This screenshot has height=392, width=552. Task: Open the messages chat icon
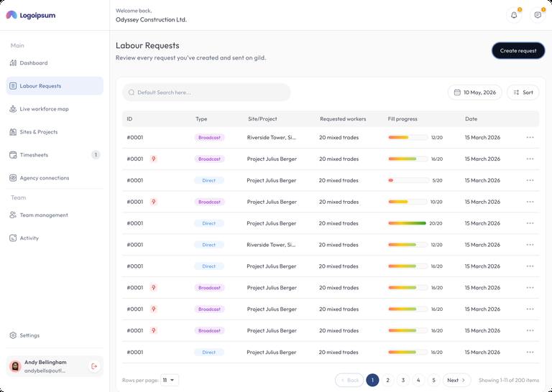click(x=538, y=15)
